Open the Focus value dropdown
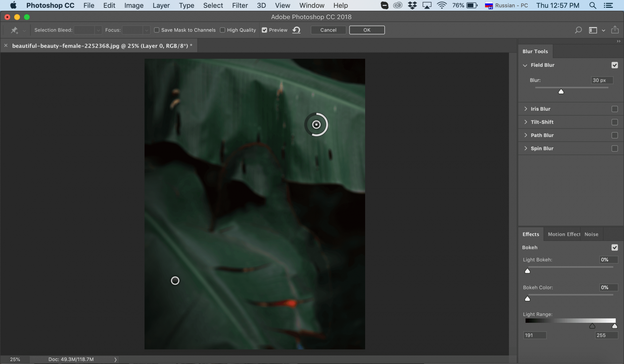Viewport: 624px width, 364px height. (x=146, y=30)
